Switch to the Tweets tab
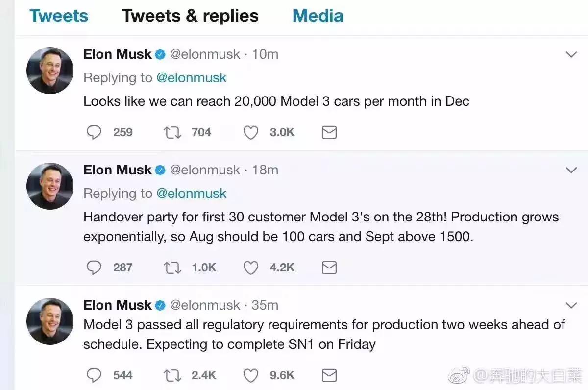Image resolution: width=588 pixels, height=390 pixels. pos(59,16)
